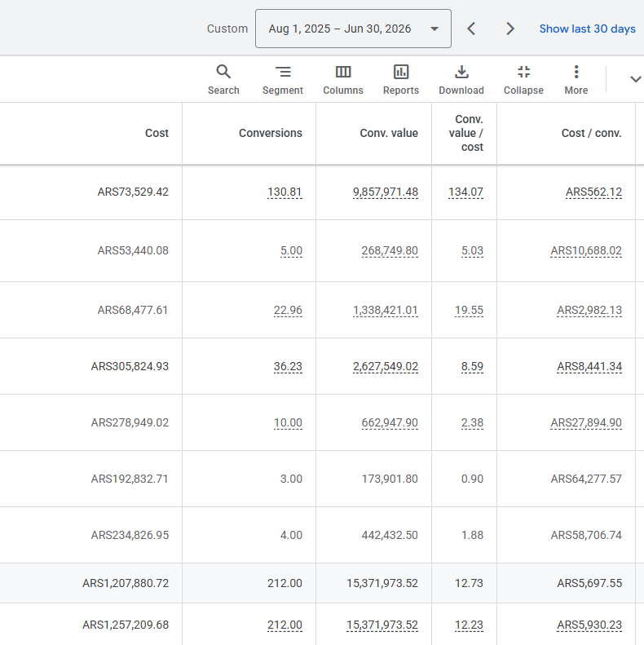Image resolution: width=644 pixels, height=645 pixels.
Task: Click the 130.81 conversions value
Action: pos(285,192)
